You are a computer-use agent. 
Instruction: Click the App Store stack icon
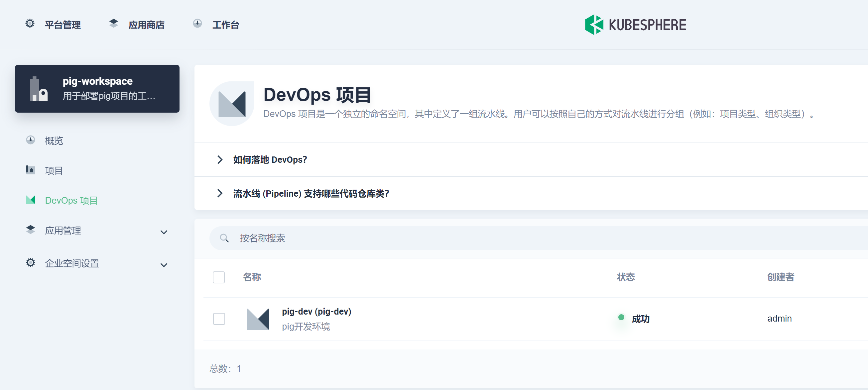tap(114, 24)
